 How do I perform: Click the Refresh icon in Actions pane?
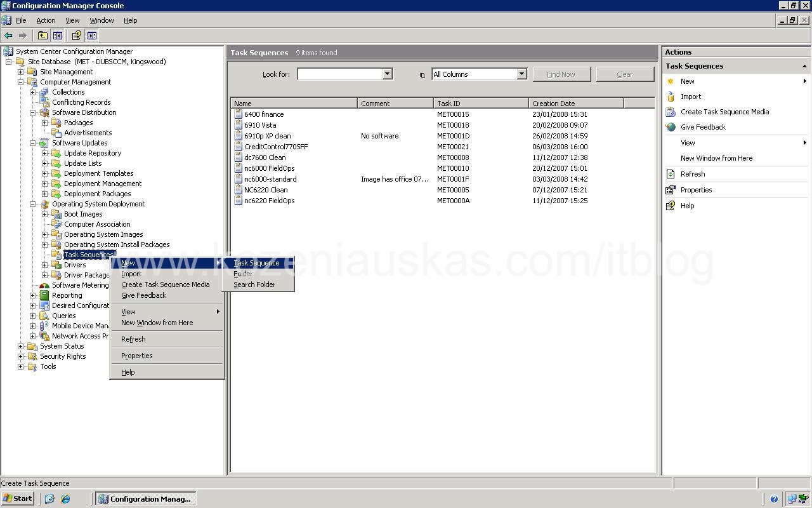point(671,174)
